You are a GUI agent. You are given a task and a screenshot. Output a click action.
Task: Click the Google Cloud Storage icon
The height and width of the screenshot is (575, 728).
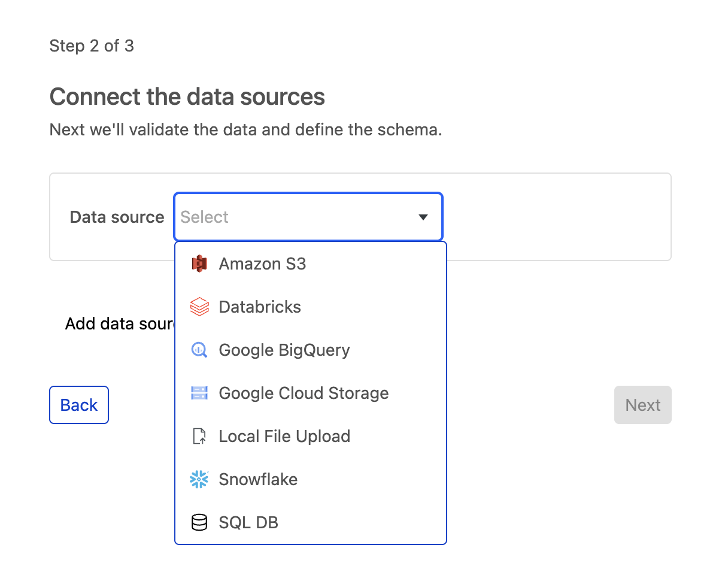[199, 393]
